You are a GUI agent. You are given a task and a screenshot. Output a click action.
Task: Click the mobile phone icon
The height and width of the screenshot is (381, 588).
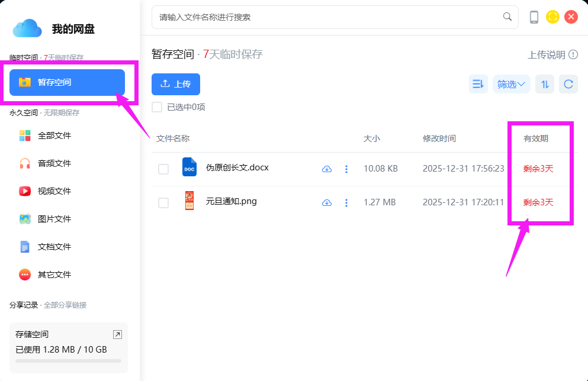534,17
